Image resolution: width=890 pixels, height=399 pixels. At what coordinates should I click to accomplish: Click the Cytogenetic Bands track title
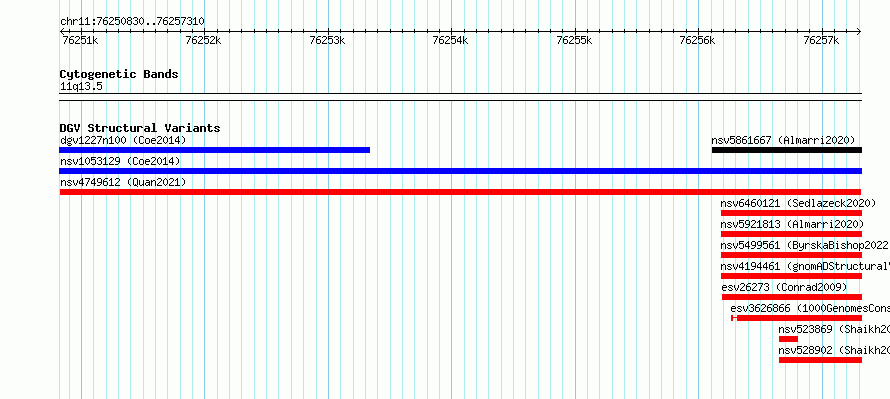click(x=119, y=74)
